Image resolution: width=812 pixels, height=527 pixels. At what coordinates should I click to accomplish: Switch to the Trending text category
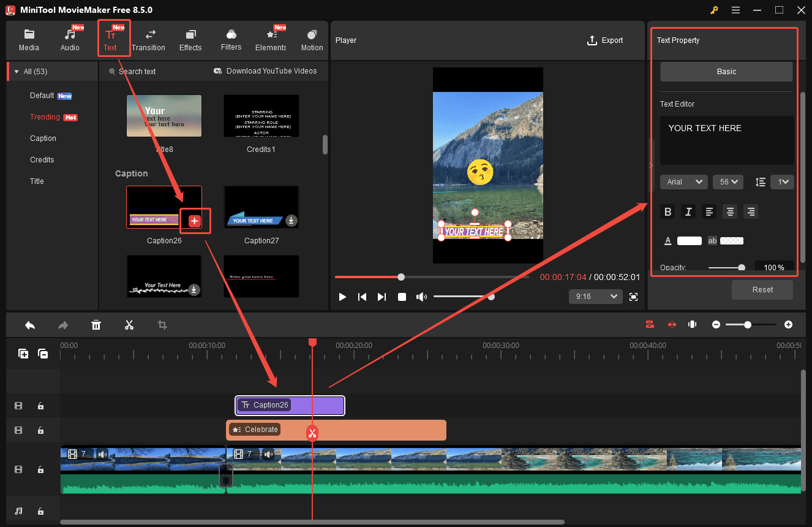45,116
